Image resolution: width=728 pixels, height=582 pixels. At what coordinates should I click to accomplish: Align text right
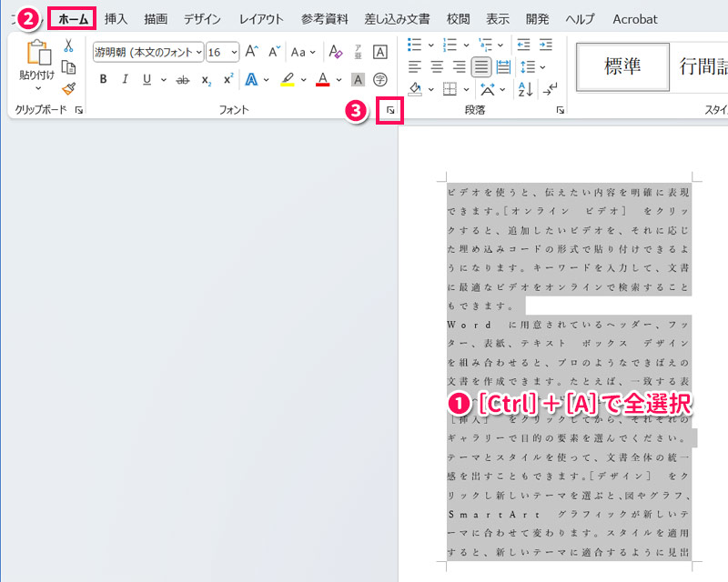tap(459, 67)
